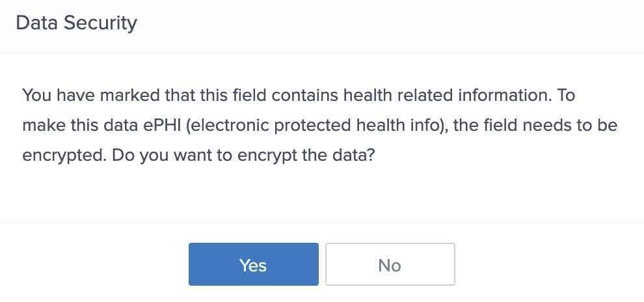644x302 pixels.
Task: Click the blue Yes button
Action: tap(253, 264)
